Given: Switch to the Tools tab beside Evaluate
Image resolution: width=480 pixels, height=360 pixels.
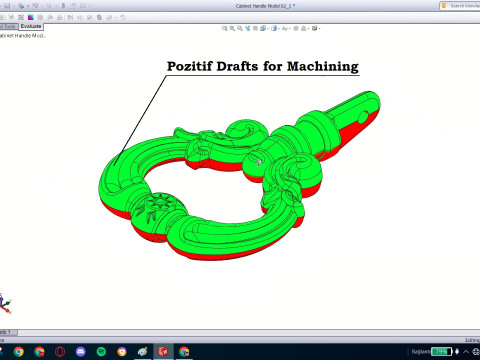Looking at the screenshot, I should (x=9, y=26).
